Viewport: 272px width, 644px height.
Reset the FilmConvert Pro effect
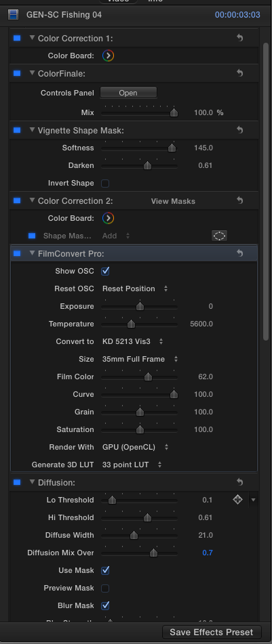(x=240, y=253)
